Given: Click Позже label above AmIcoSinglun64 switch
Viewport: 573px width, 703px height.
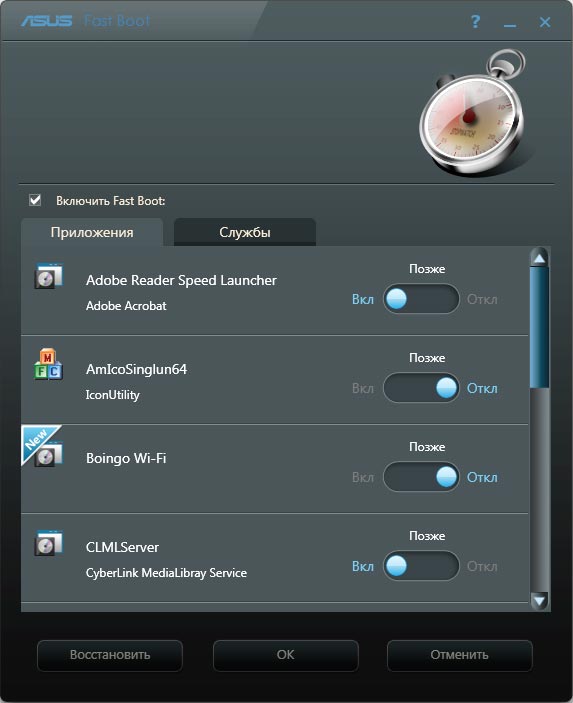Looking at the screenshot, I should 427,358.
